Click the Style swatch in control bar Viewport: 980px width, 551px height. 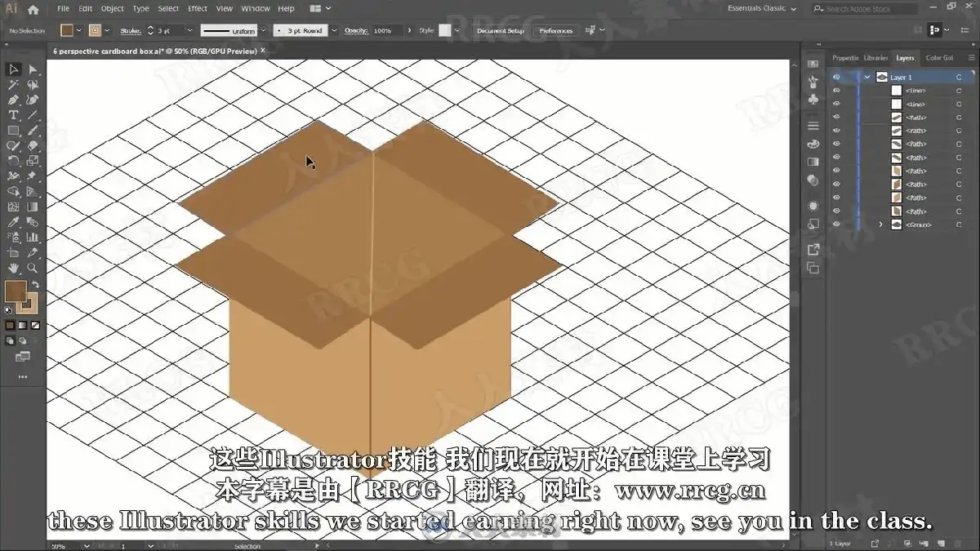click(444, 30)
